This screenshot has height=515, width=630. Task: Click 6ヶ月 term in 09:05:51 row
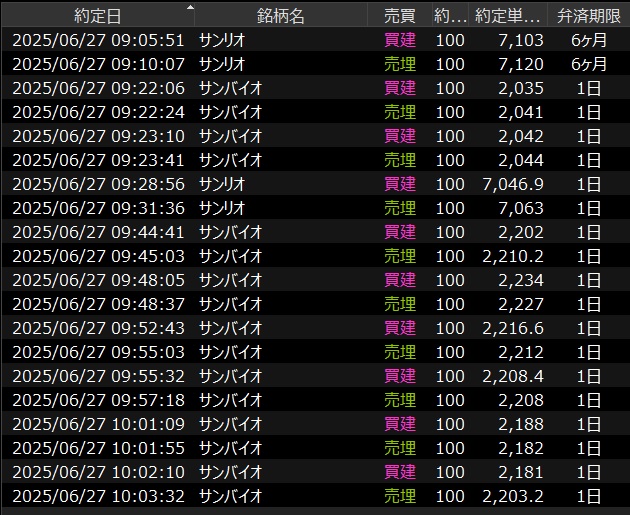(589, 40)
